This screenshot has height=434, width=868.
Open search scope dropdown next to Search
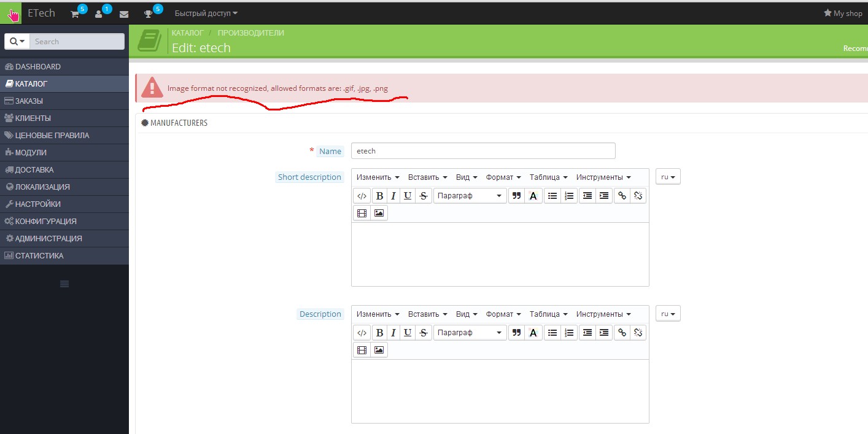(x=18, y=42)
